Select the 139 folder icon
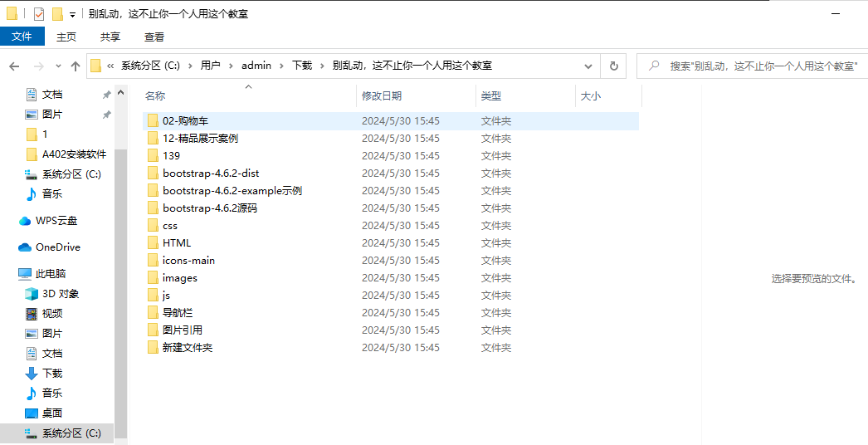Image resolution: width=868 pixels, height=445 pixels. (153, 156)
